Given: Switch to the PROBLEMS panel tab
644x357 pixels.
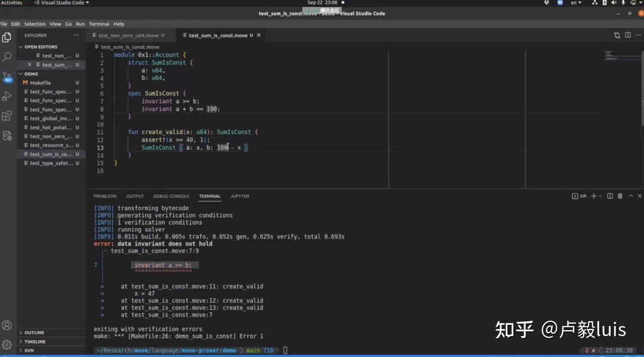Looking at the screenshot, I should pyautogui.click(x=105, y=196).
